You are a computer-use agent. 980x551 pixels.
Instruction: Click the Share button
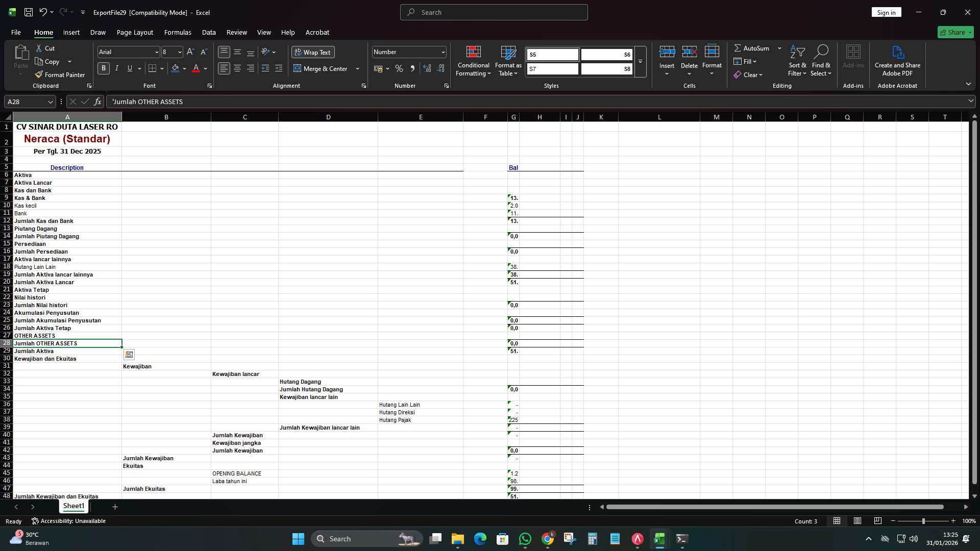tap(954, 32)
